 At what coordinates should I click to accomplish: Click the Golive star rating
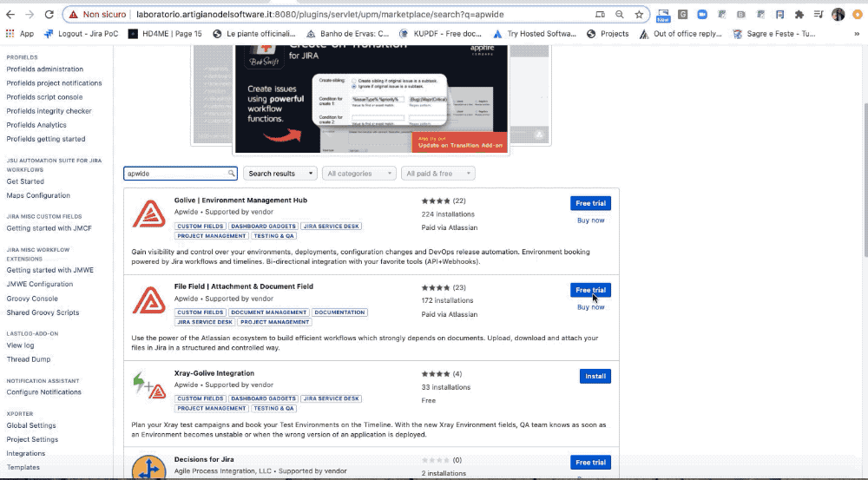436,201
